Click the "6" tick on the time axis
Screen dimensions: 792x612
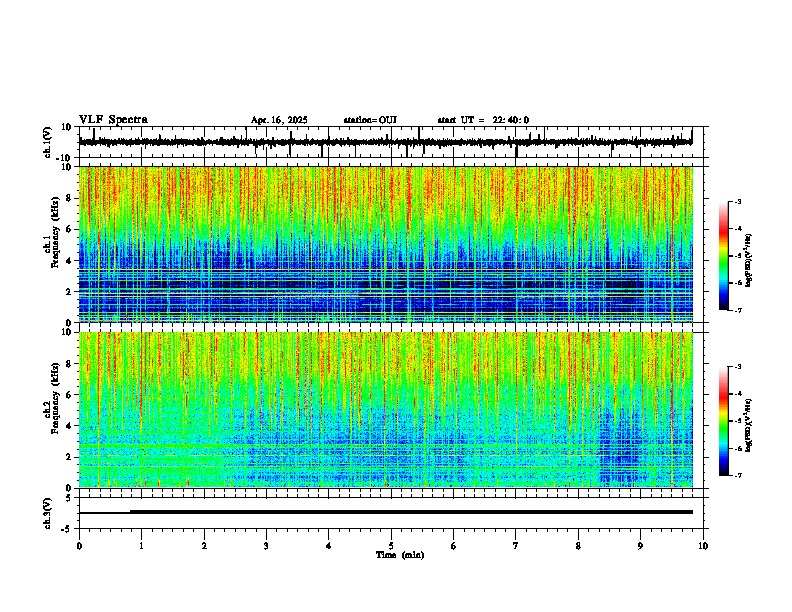click(x=454, y=546)
